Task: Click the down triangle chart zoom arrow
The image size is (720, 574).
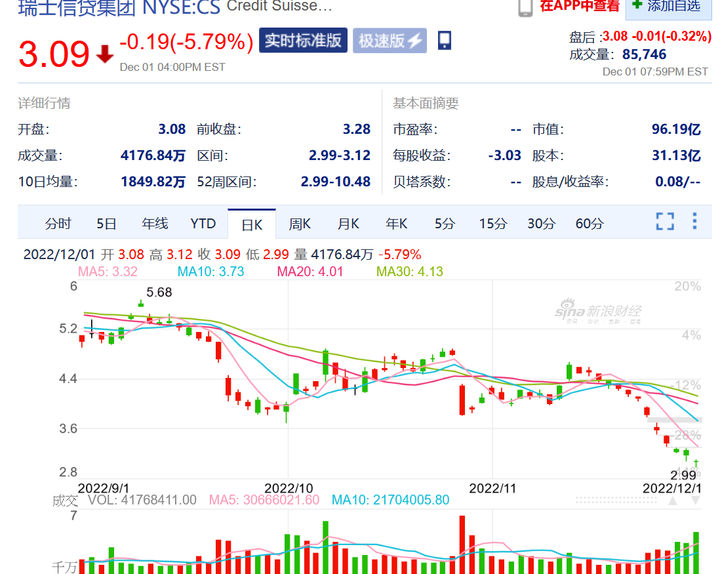Action: pyautogui.click(x=696, y=501)
